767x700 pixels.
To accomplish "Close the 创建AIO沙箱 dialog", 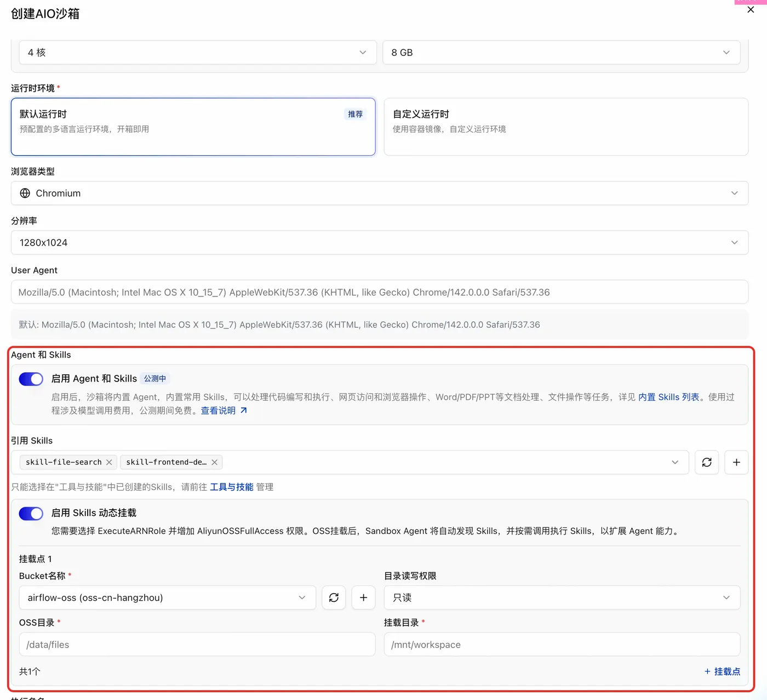I will [751, 10].
